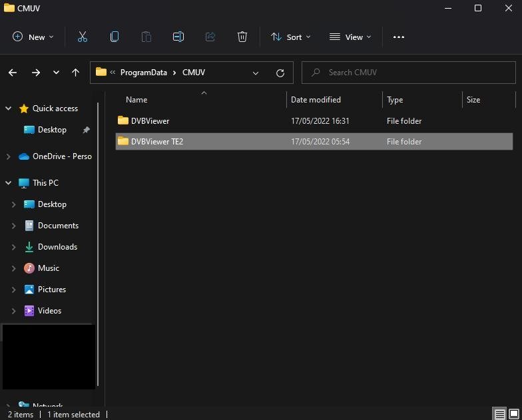Delete selection with trash icon
The image size is (522, 420).
242,37
